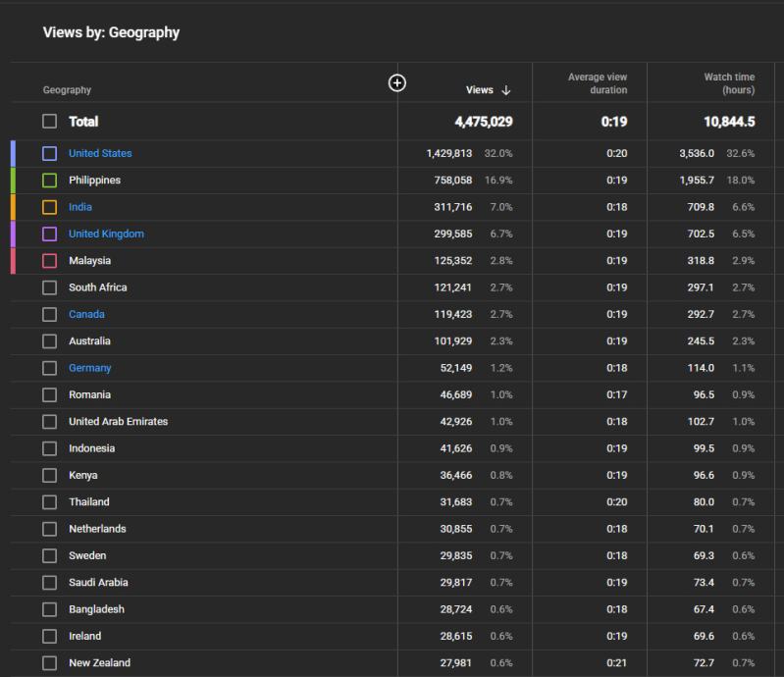Click the red Malaysia color bar
Screen dimensions: 784x677
point(13,261)
